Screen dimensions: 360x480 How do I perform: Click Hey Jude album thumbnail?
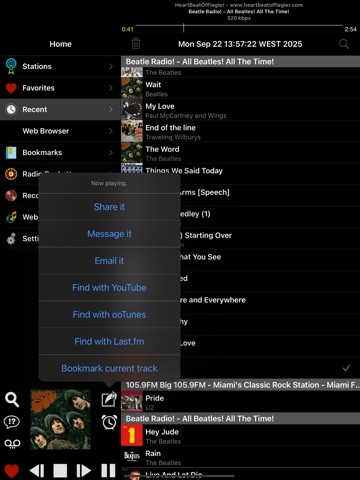132,435
